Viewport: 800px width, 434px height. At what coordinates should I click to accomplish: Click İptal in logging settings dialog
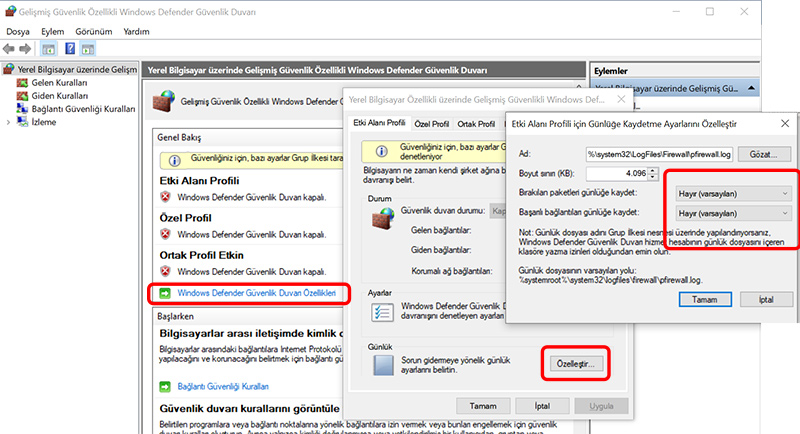tap(765, 299)
